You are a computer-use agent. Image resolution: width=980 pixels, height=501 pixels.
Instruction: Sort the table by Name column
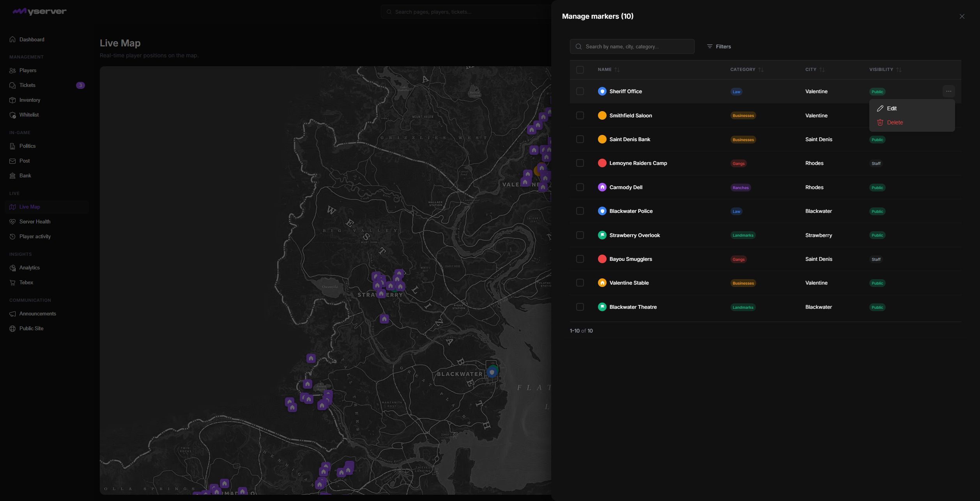pyautogui.click(x=609, y=69)
